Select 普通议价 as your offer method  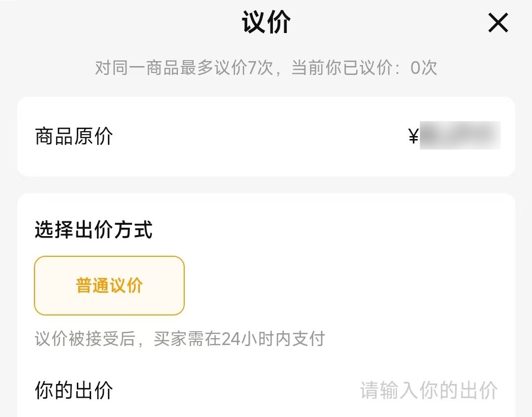(108, 285)
